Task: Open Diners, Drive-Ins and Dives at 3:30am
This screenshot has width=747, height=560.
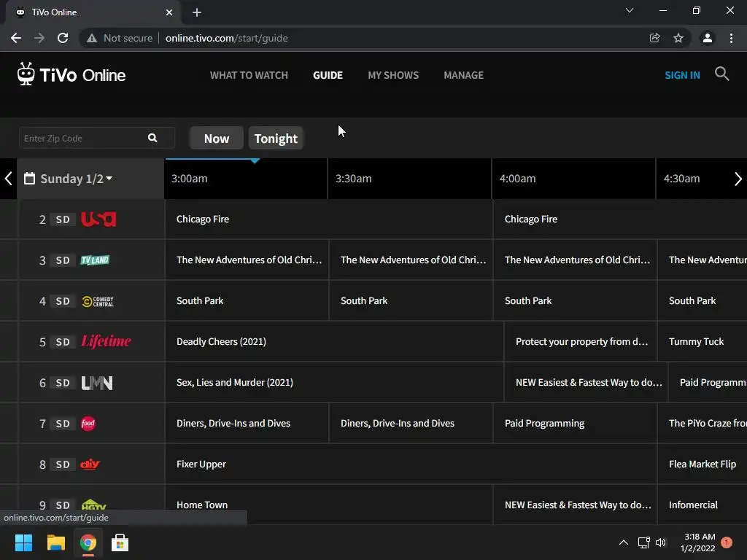Action: tap(411, 424)
